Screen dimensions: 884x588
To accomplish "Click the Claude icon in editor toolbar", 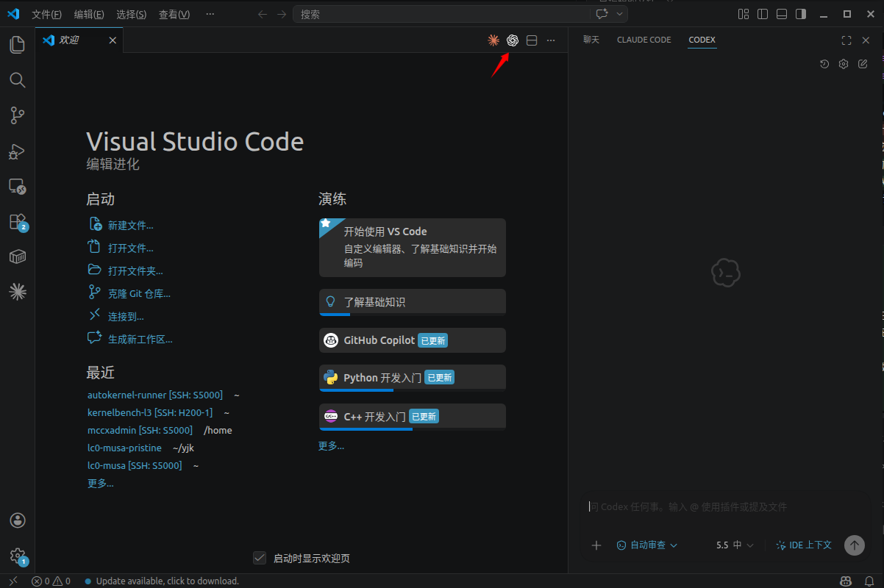I will 493,40.
